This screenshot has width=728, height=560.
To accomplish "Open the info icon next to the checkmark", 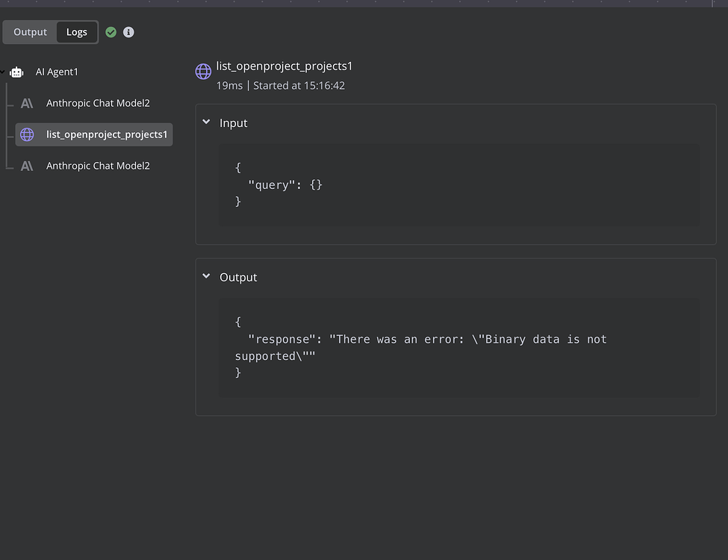I will [x=128, y=32].
